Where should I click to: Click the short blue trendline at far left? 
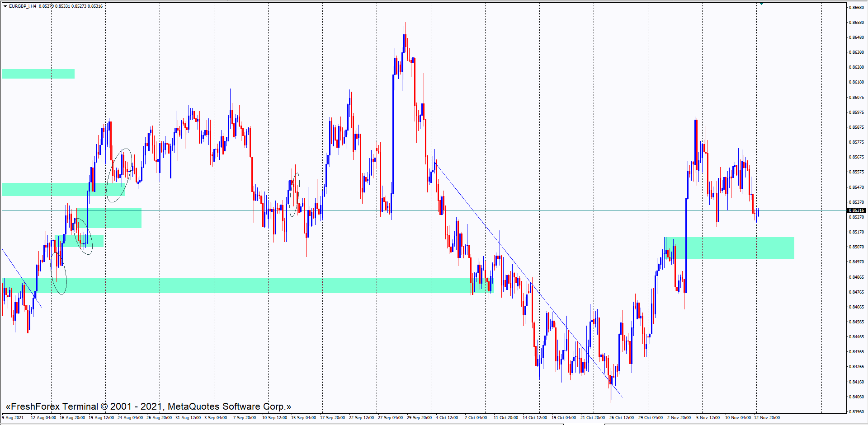pyautogui.click(x=22, y=278)
